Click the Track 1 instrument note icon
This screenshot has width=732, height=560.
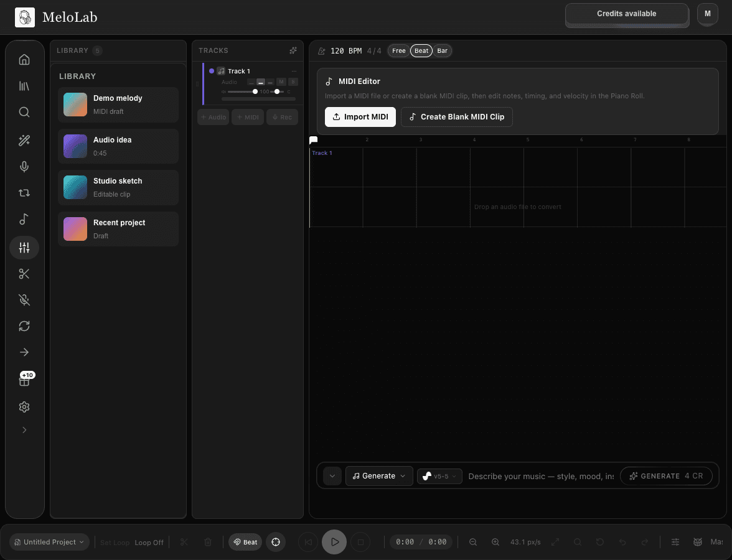(222, 71)
